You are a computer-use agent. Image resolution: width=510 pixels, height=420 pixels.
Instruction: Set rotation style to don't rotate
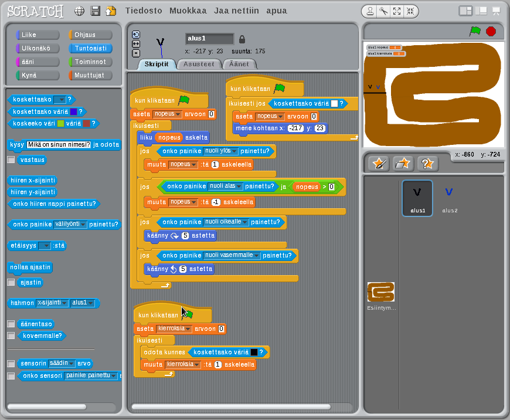[136, 53]
